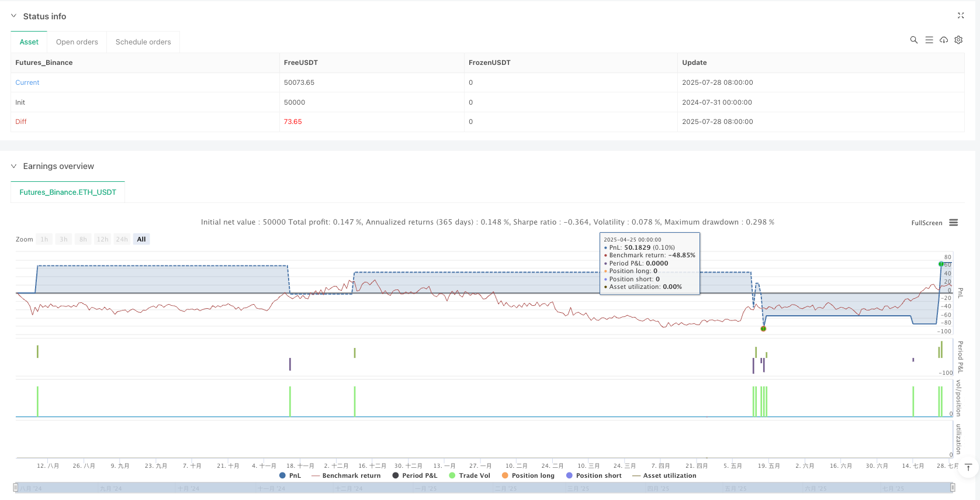980x500 pixels.
Task: Toggle Position long legend series
Action: coord(528,475)
